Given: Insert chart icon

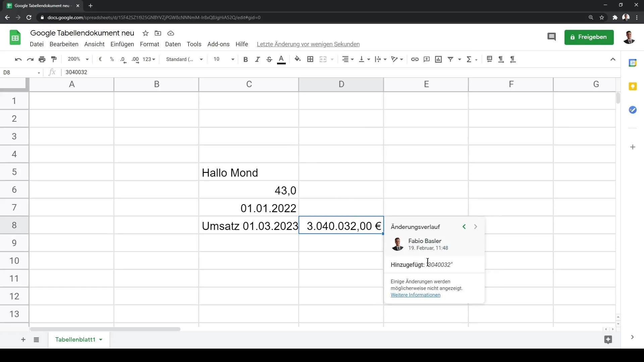Looking at the screenshot, I should 438,59.
